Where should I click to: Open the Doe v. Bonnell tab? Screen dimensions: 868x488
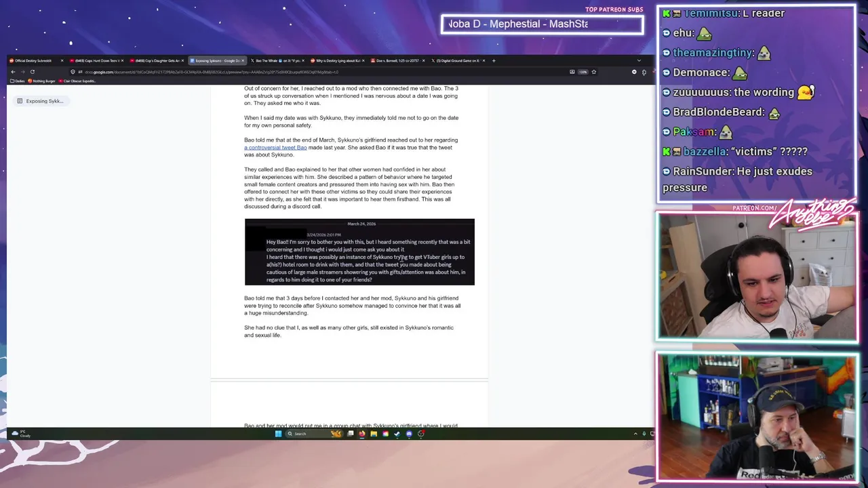click(x=398, y=60)
